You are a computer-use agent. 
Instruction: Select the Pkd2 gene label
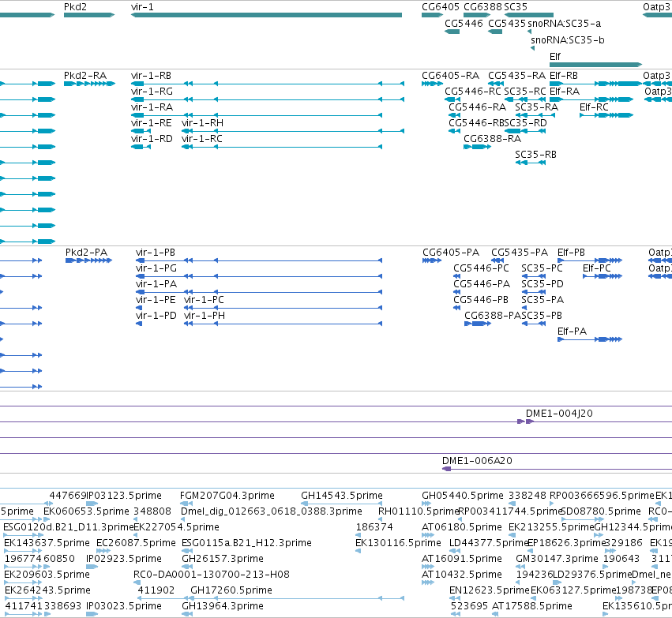click(75, 7)
